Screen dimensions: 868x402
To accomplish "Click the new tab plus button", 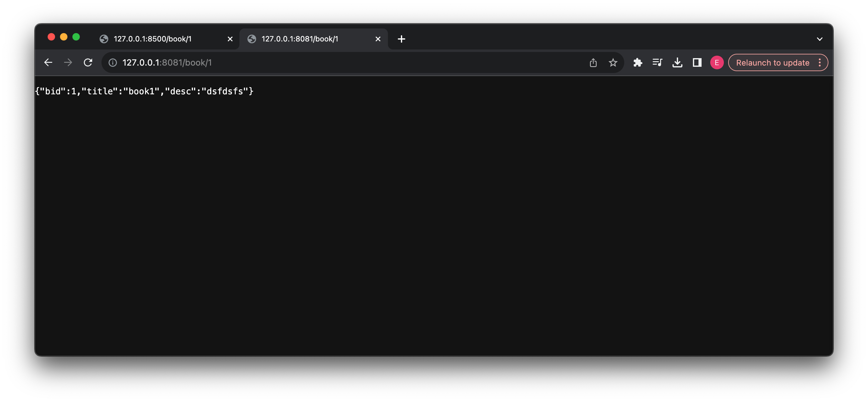I will pyautogui.click(x=402, y=38).
